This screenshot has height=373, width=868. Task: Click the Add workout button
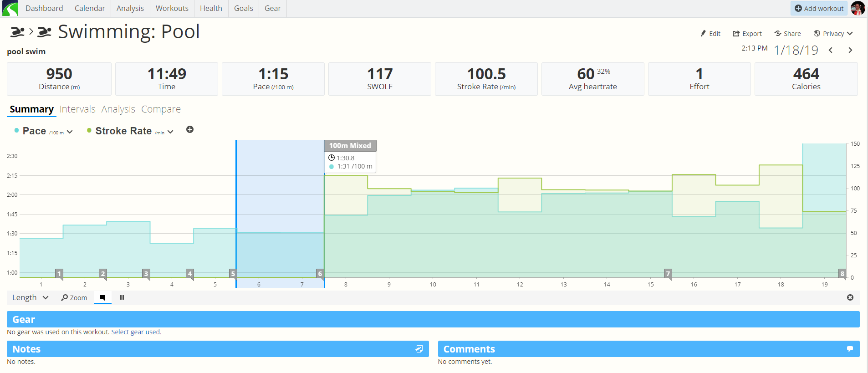click(x=819, y=8)
